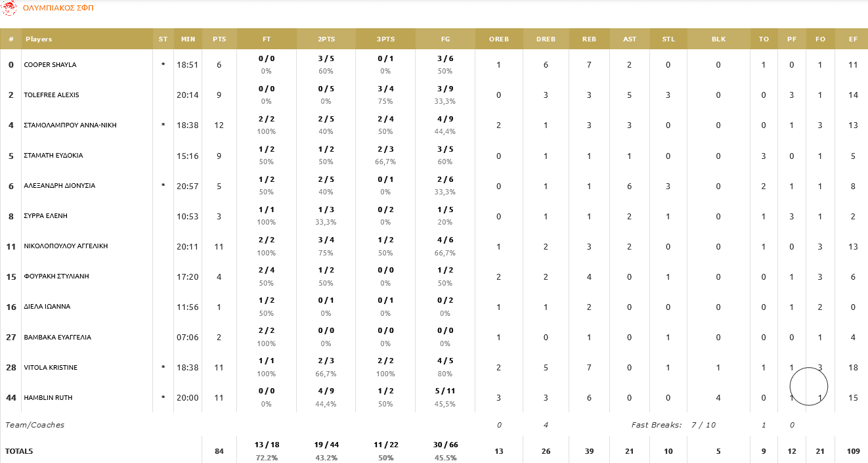Viewport: 868px width, 463px height.
Task: Sort table by MIN column header
Action: [188, 39]
